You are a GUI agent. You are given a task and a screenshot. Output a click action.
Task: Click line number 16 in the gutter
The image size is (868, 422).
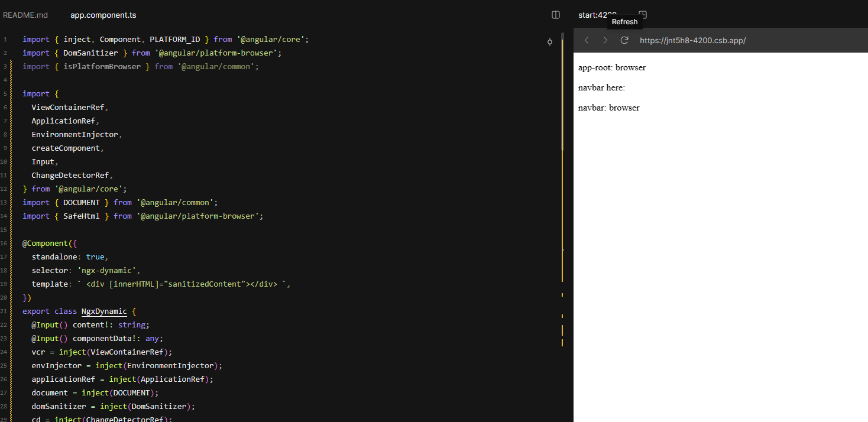pos(5,243)
